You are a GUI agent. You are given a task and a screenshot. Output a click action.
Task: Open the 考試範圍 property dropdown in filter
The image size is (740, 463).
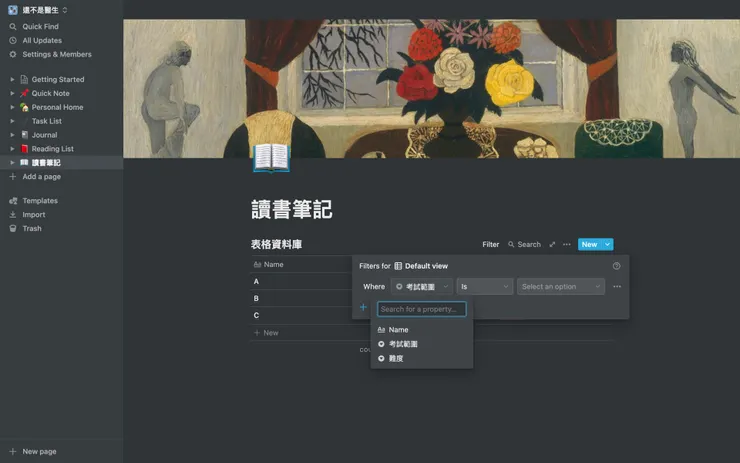422,286
